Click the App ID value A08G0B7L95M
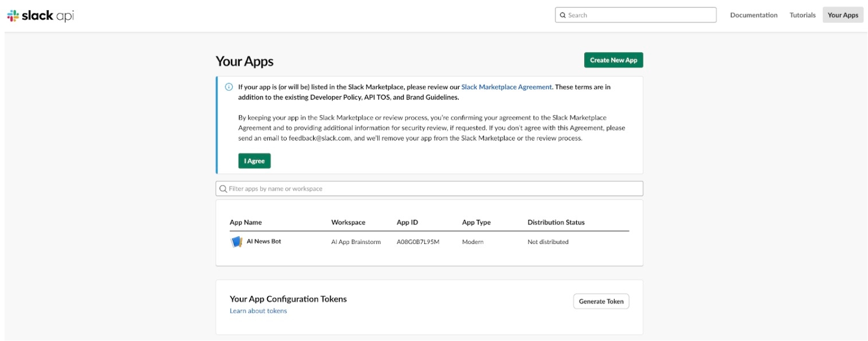Screen dimensions: 868x341 [417, 242]
